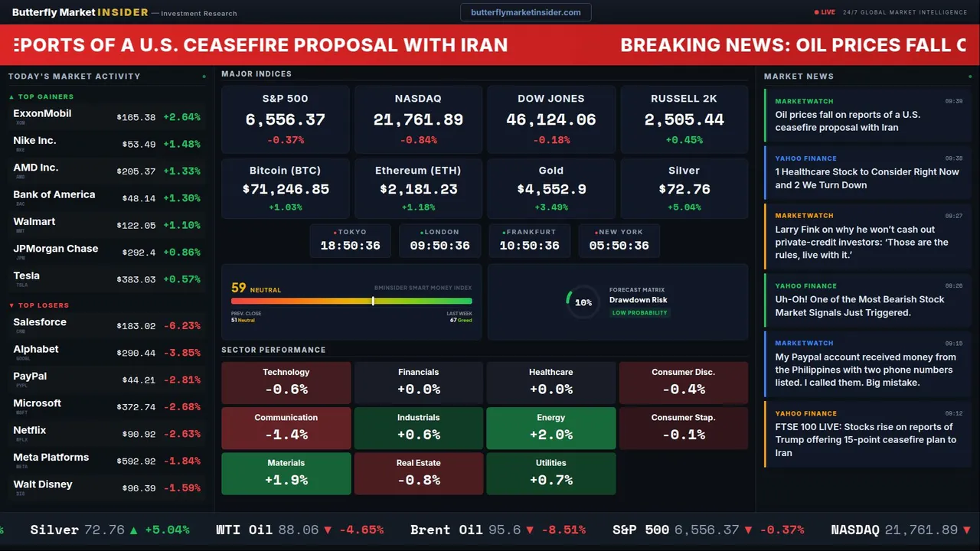Viewport: 980px width, 551px height.
Task: Open the Russell 2K index card
Action: pos(684,119)
